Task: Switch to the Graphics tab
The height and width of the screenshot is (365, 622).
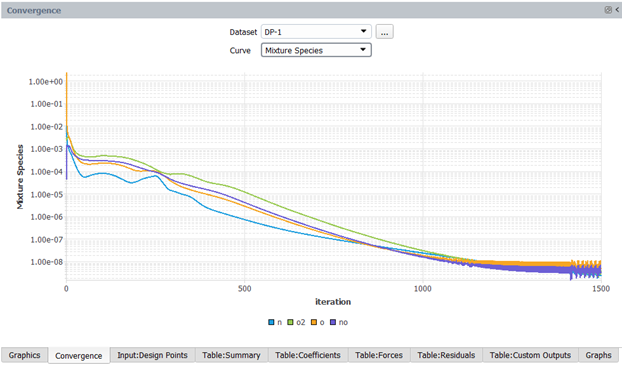Action: point(25,355)
